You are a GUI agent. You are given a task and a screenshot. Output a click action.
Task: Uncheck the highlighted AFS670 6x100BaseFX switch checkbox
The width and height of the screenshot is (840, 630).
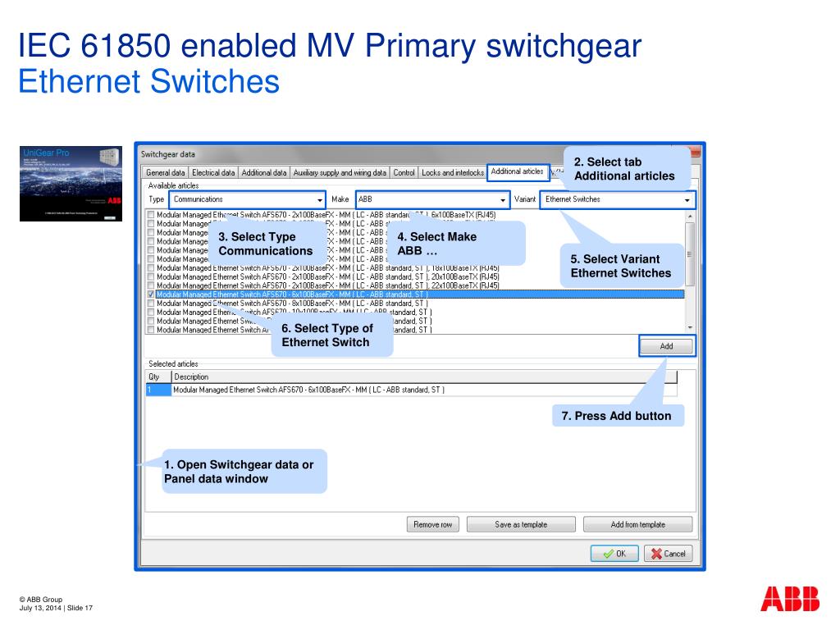pyautogui.click(x=151, y=294)
